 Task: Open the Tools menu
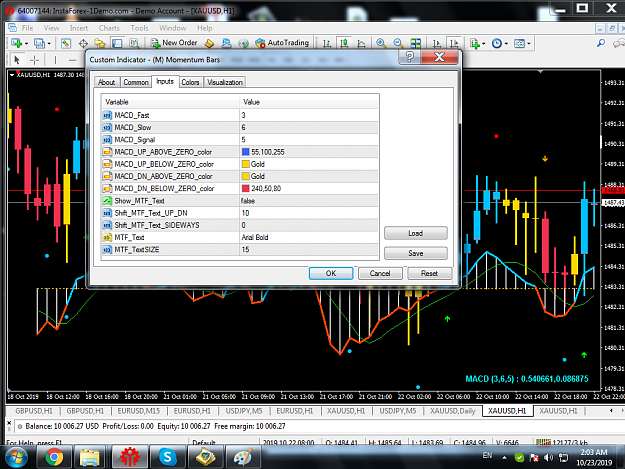click(139, 28)
